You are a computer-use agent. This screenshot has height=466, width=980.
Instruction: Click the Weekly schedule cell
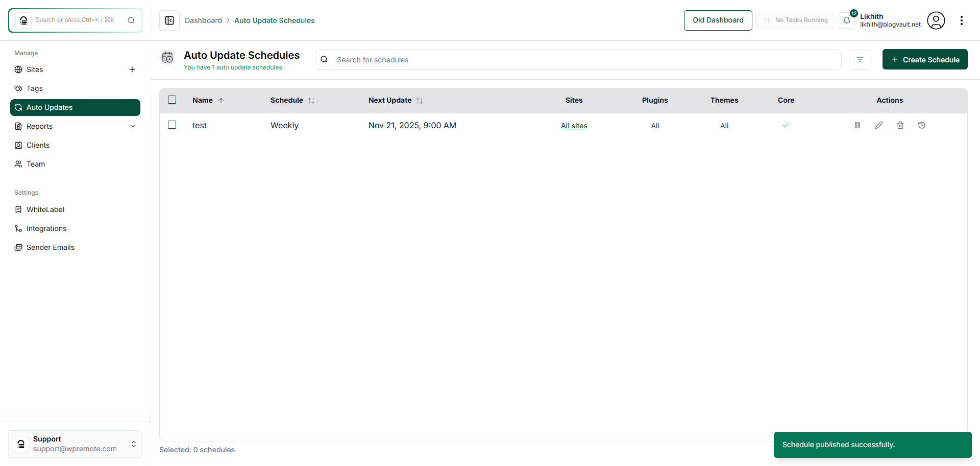284,126
